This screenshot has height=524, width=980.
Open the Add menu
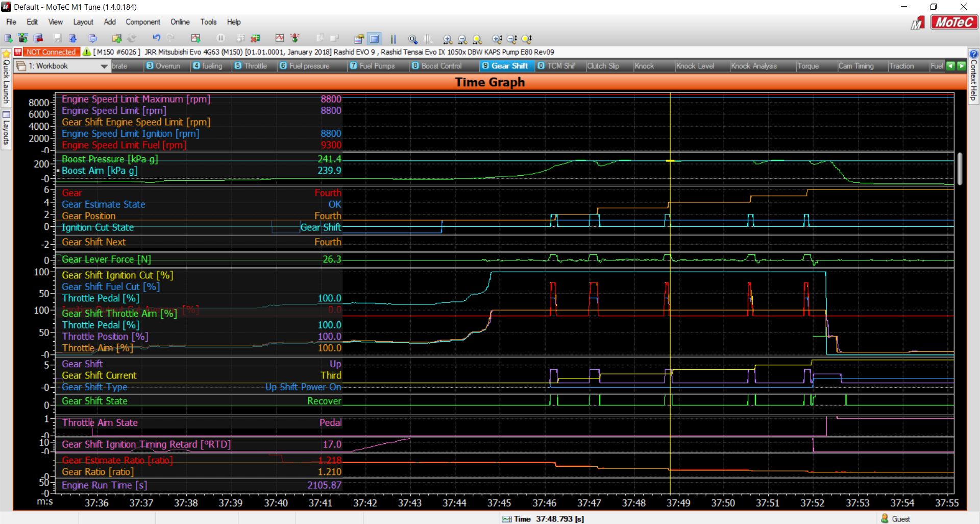click(x=110, y=22)
